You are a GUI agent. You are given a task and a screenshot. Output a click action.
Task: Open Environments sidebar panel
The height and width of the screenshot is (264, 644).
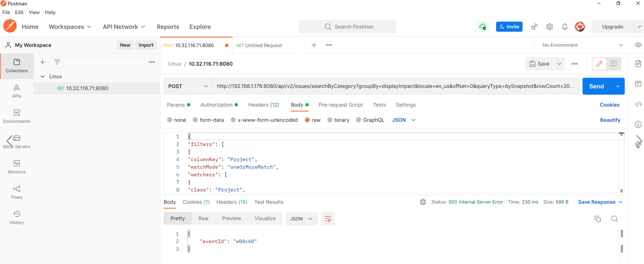17,117
